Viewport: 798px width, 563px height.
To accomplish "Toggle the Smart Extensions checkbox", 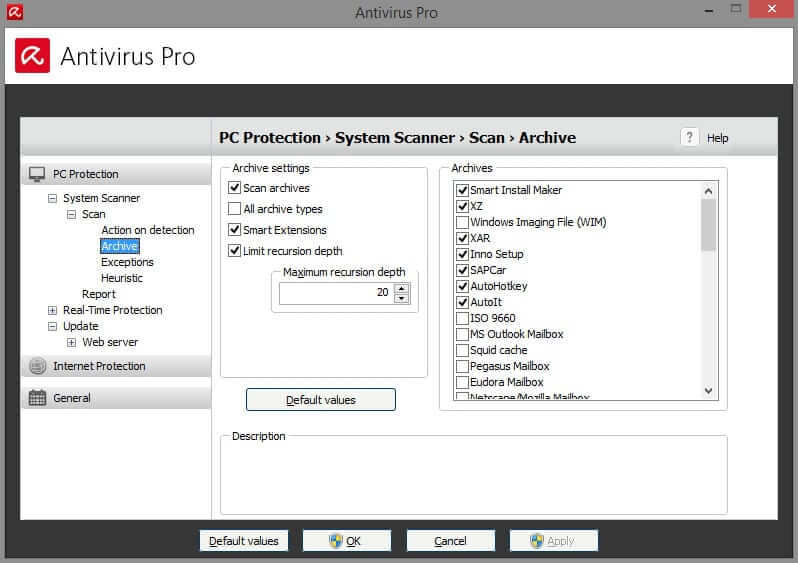I will point(234,230).
